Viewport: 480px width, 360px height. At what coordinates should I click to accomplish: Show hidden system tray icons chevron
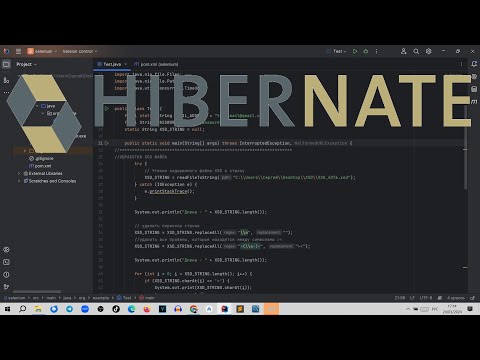coord(408,309)
